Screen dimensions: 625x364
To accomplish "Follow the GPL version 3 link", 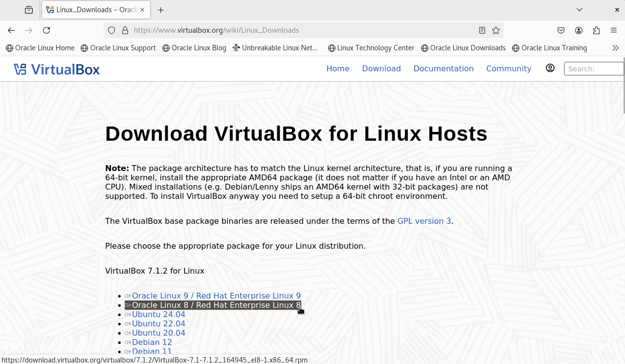I will pyautogui.click(x=424, y=221).
